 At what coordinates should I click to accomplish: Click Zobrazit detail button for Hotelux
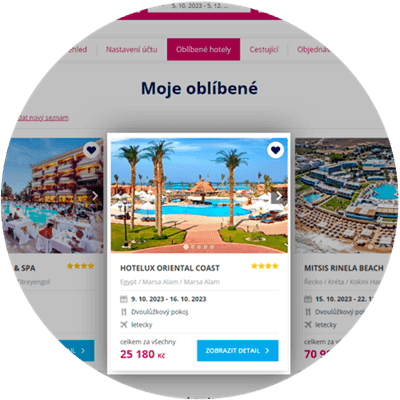238,351
